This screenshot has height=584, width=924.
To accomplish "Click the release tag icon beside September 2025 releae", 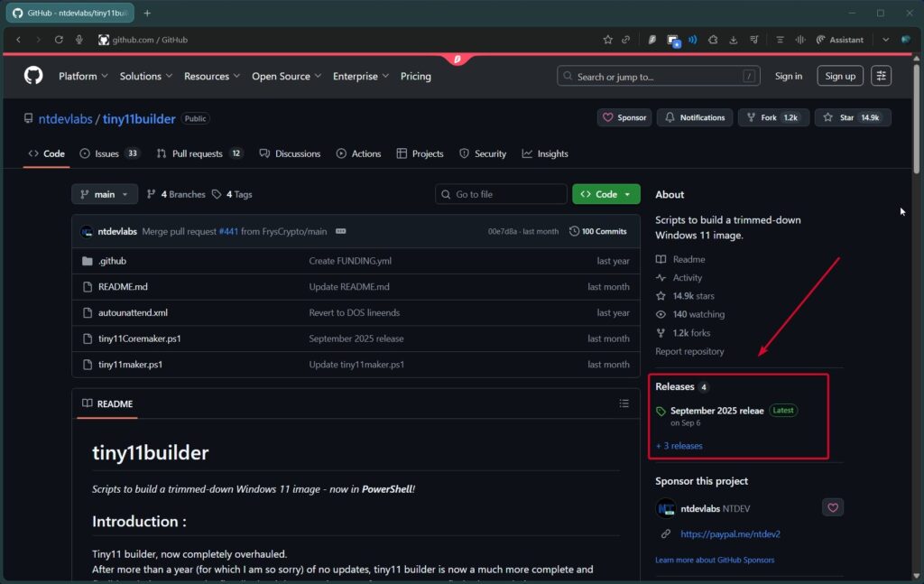I will coord(662,411).
